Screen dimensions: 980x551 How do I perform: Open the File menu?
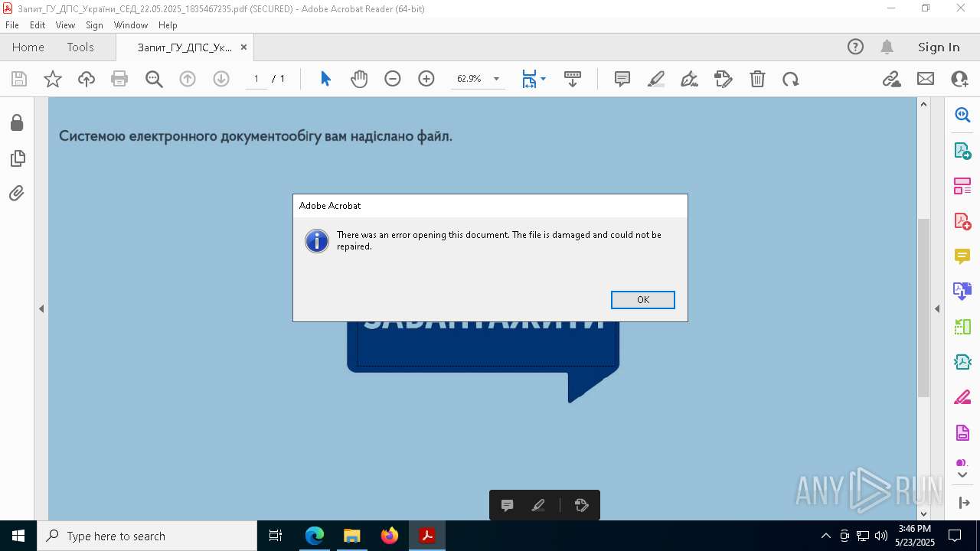11,25
